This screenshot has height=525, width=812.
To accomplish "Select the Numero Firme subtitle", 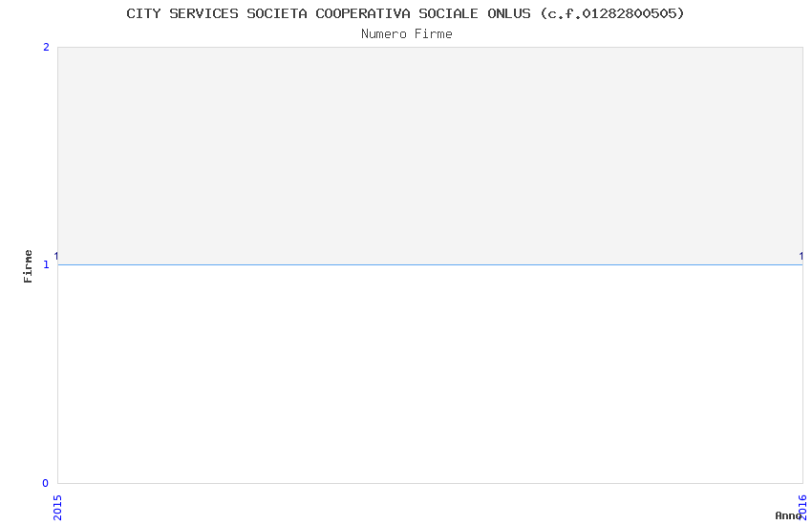I will [x=407, y=34].
